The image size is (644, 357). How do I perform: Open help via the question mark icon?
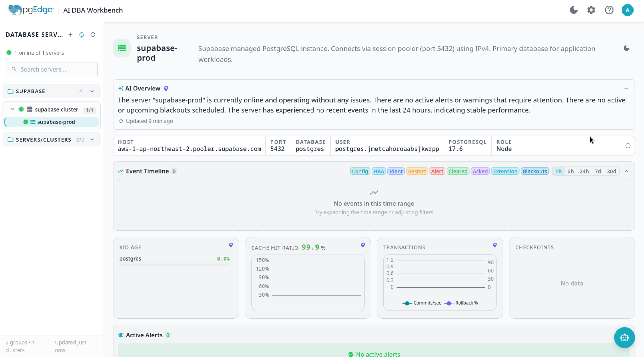pyautogui.click(x=609, y=10)
